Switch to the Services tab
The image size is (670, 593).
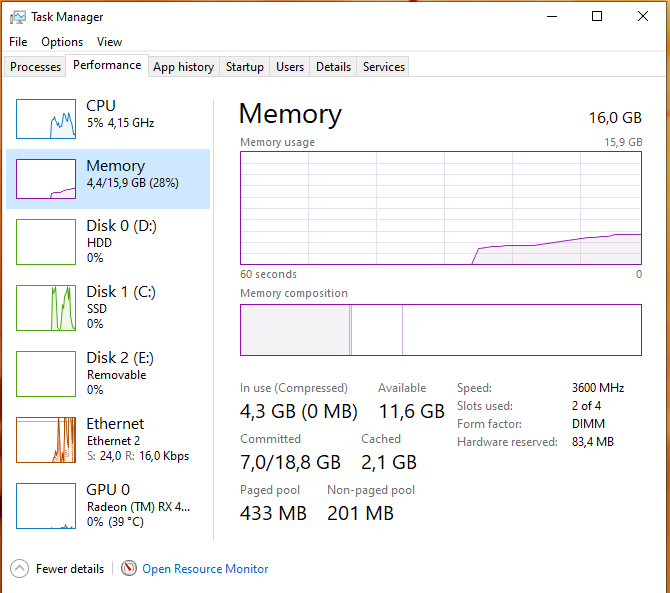(384, 67)
